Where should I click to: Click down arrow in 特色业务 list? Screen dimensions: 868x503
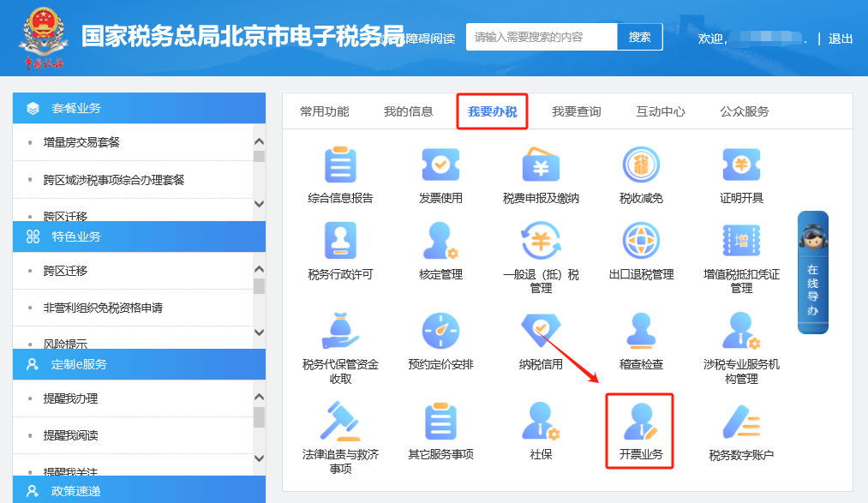tap(259, 332)
